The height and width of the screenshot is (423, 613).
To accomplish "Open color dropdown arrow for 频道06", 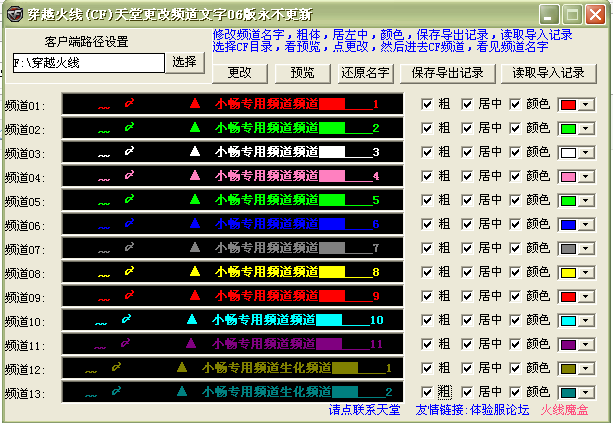I will click(x=586, y=225).
